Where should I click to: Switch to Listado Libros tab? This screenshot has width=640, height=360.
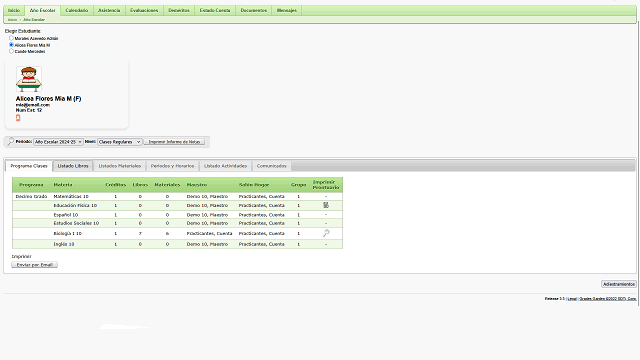[73, 166]
